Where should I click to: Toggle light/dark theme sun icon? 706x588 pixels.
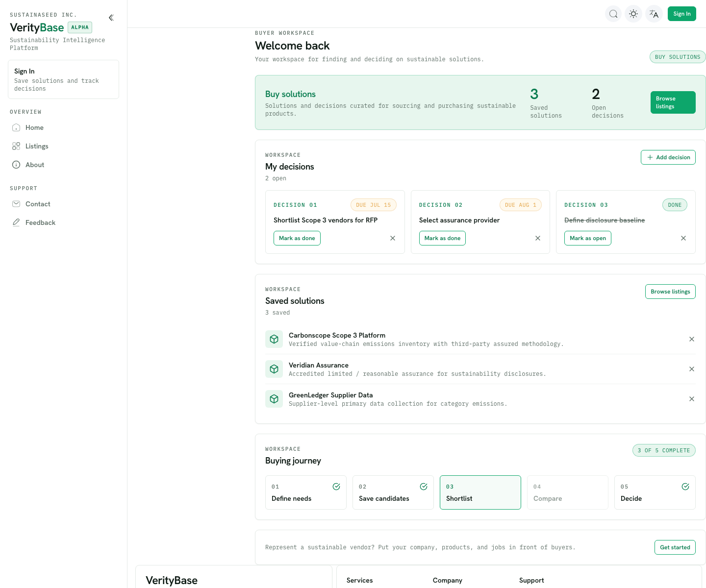(633, 14)
